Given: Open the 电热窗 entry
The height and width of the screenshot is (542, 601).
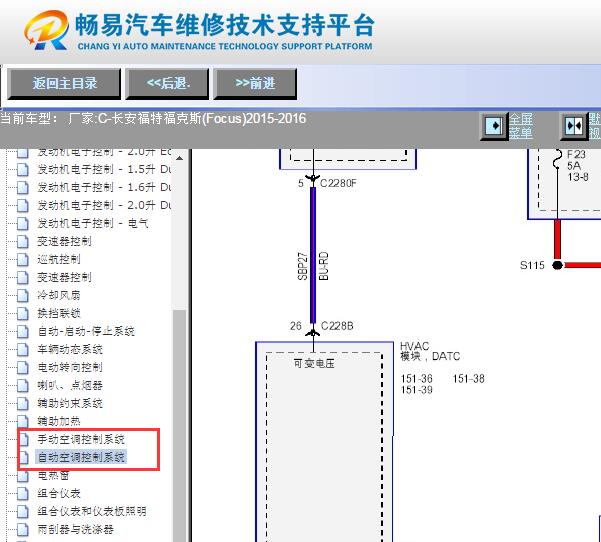Looking at the screenshot, I should (x=53, y=475).
